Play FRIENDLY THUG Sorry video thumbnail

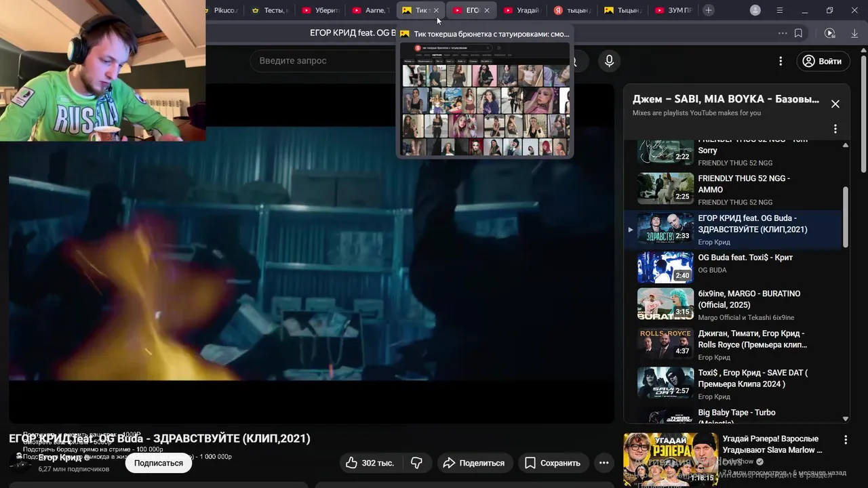665,152
